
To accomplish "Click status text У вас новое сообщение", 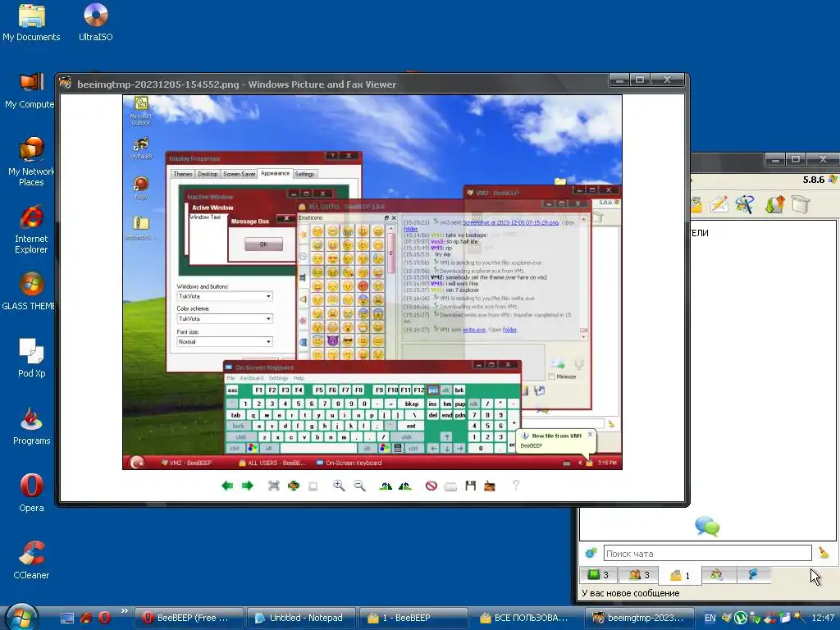I will pos(631,593).
